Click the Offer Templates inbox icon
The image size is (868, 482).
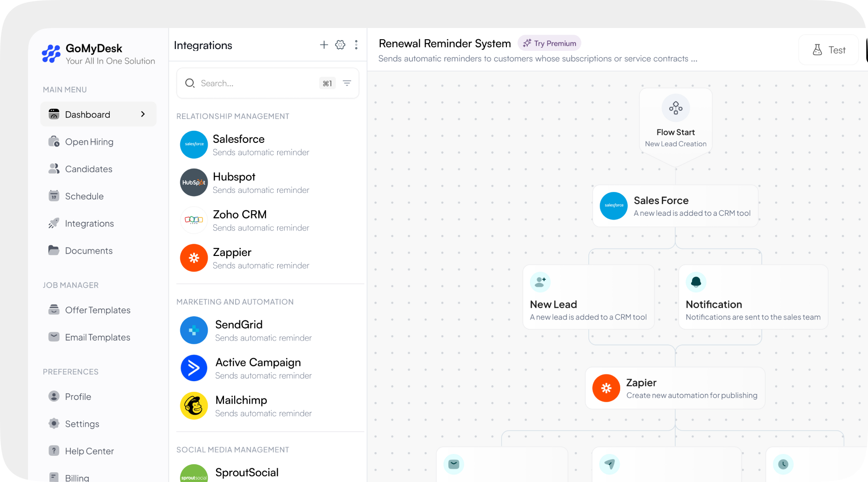[54, 310]
